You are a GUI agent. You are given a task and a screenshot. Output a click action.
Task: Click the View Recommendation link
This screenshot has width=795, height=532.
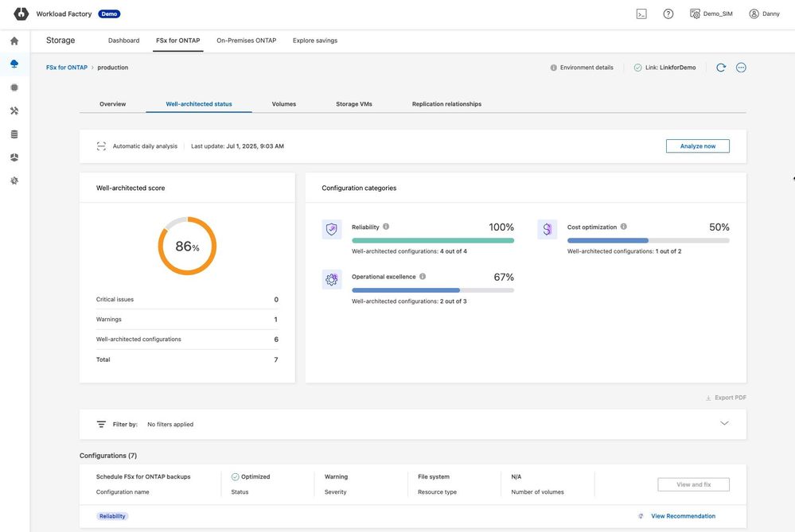[x=683, y=516]
